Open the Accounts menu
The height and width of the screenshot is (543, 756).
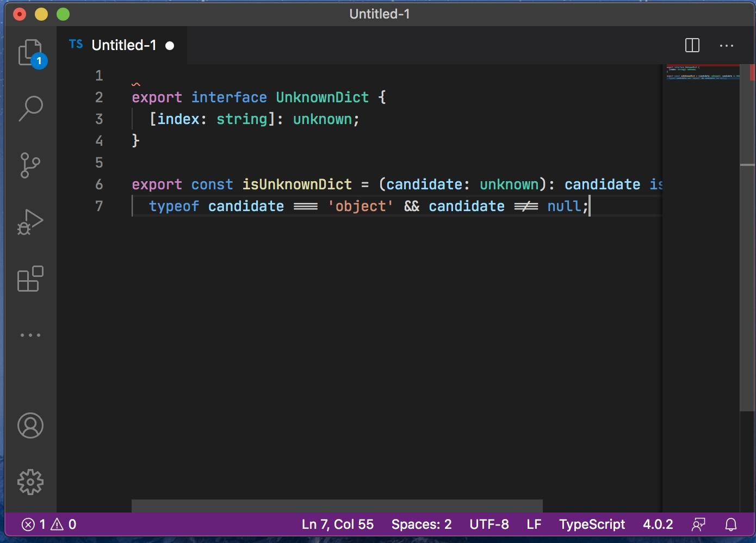pos(30,425)
